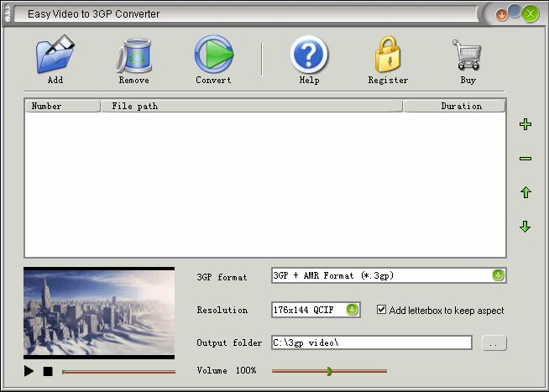The image size is (549, 392).
Task: Adjust the Volume slider handle
Action: click(329, 370)
